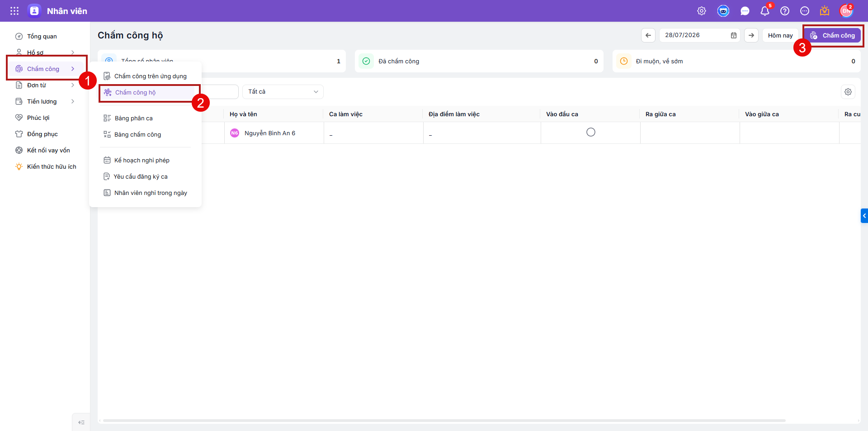Open Bảng phân ca menu item
The height and width of the screenshot is (431, 868).
(145, 118)
